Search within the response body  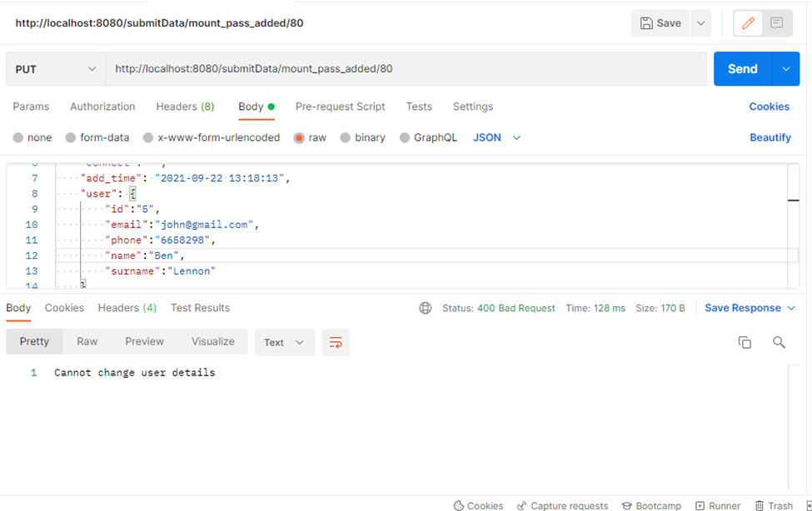(779, 342)
